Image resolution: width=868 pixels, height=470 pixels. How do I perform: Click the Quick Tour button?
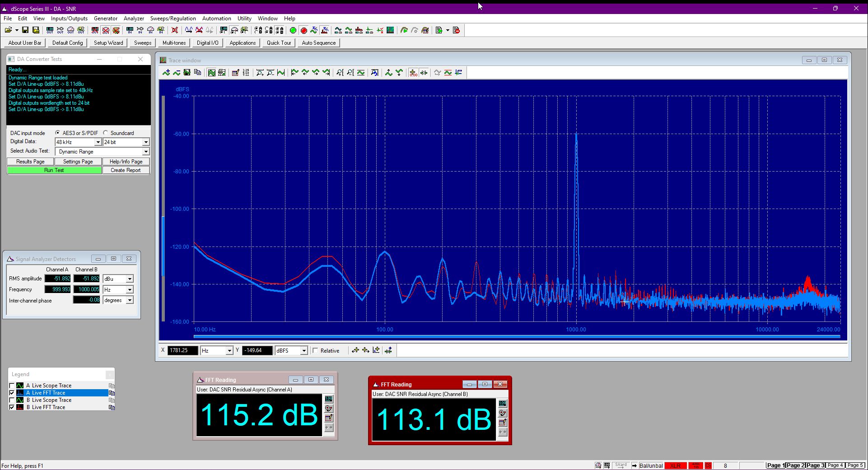click(279, 43)
